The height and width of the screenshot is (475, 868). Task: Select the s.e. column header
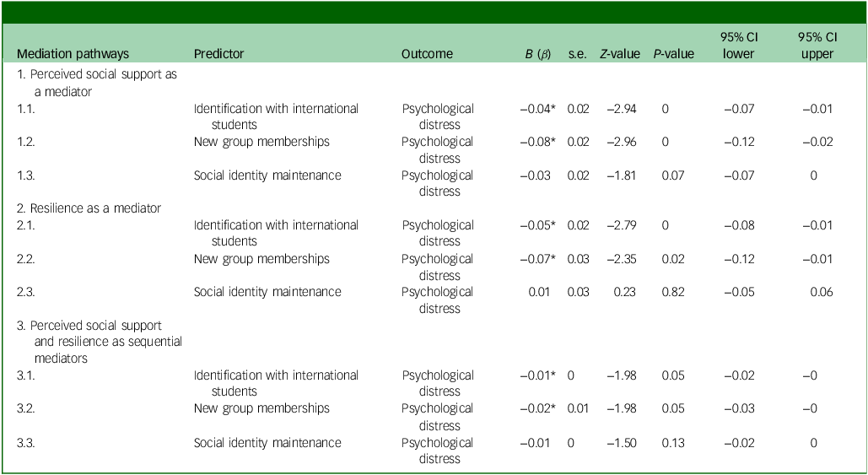click(x=577, y=54)
